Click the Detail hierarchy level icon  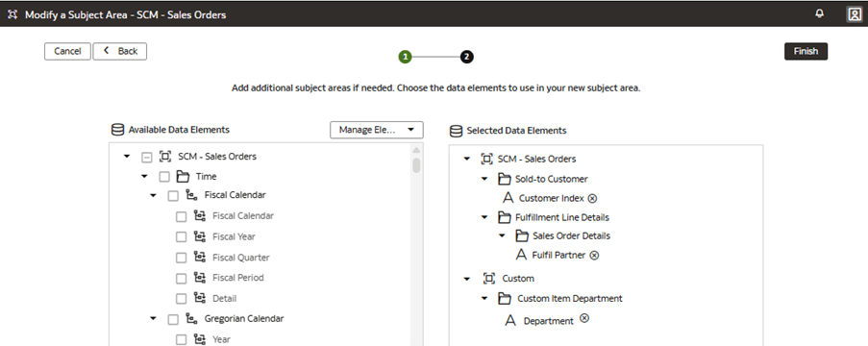click(200, 298)
